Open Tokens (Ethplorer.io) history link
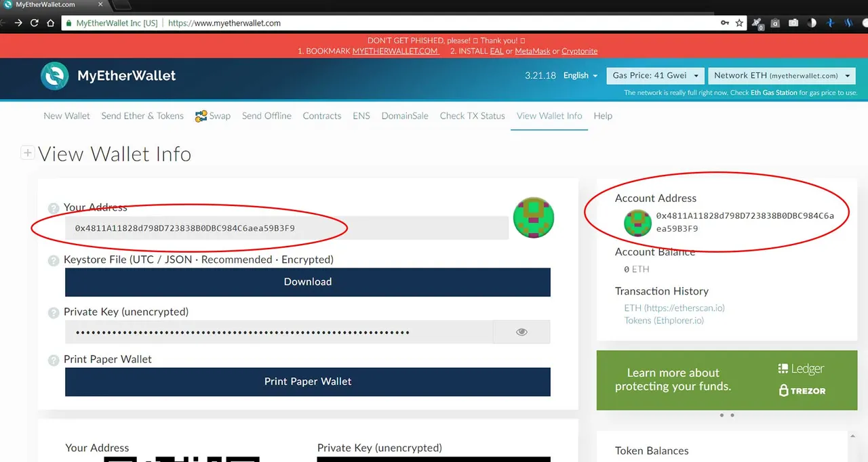868x462 pixels. [664, 320]
